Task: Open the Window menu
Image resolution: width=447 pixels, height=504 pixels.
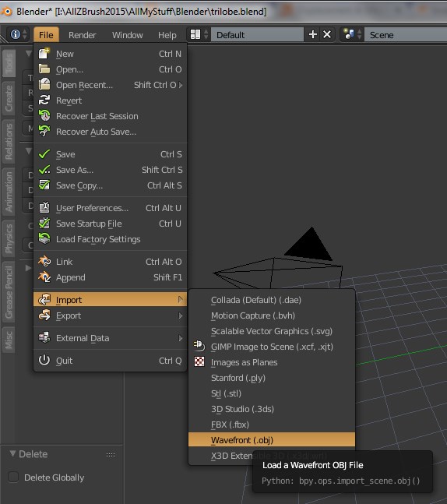Action: (127, 35)
